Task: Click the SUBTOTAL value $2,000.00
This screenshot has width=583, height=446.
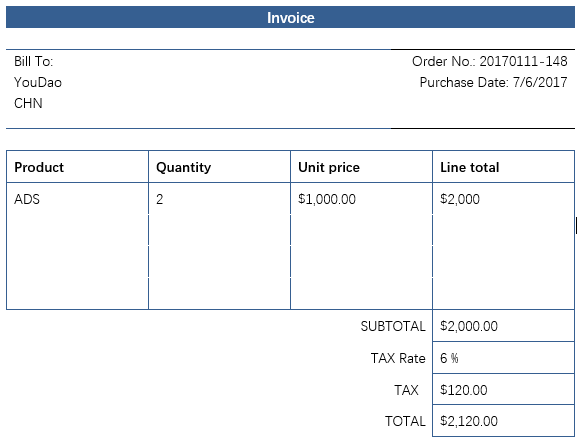Action: click(x=503, y=326)
